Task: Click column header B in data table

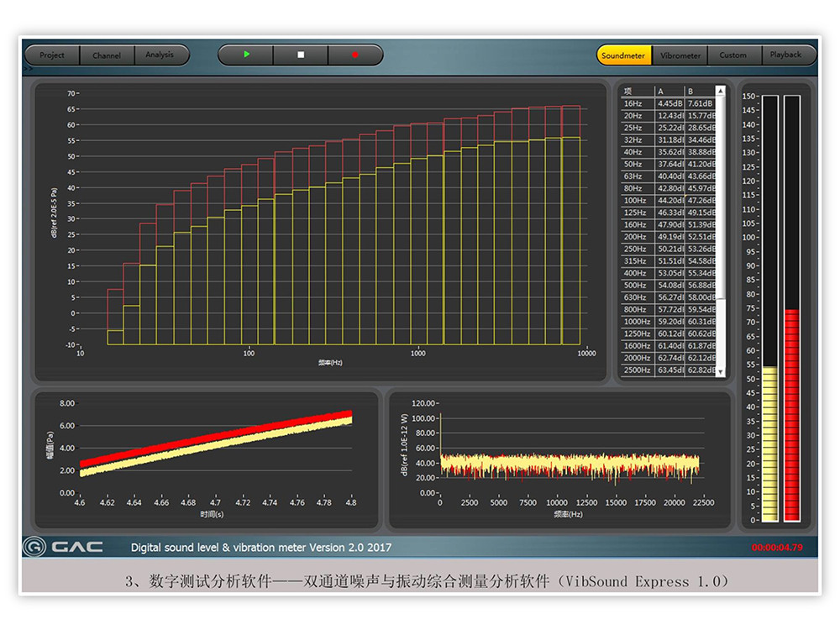Action: (697, 91)
